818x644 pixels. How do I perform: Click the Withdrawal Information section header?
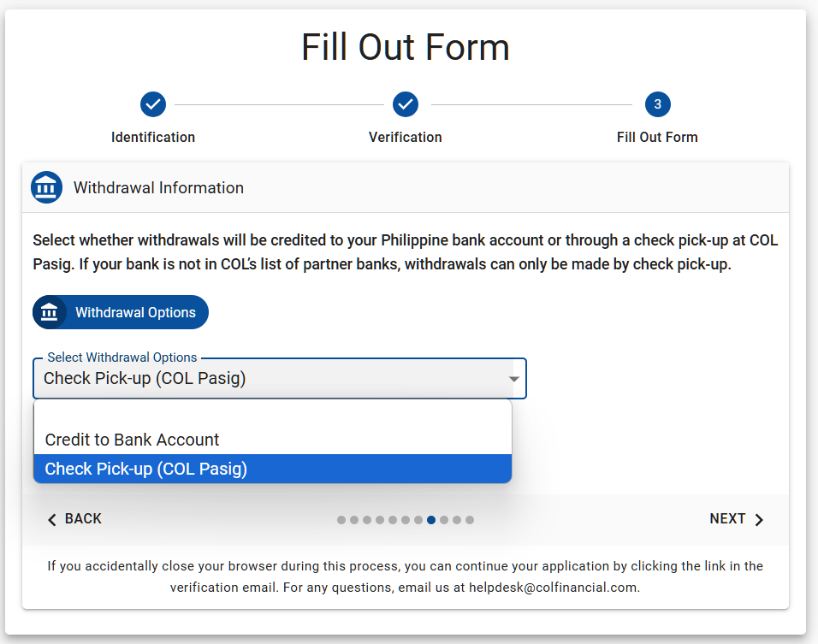[158, 187]
